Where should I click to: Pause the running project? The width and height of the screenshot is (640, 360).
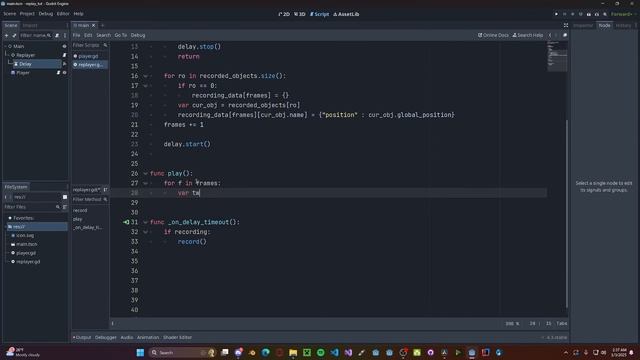pos(564,14)
